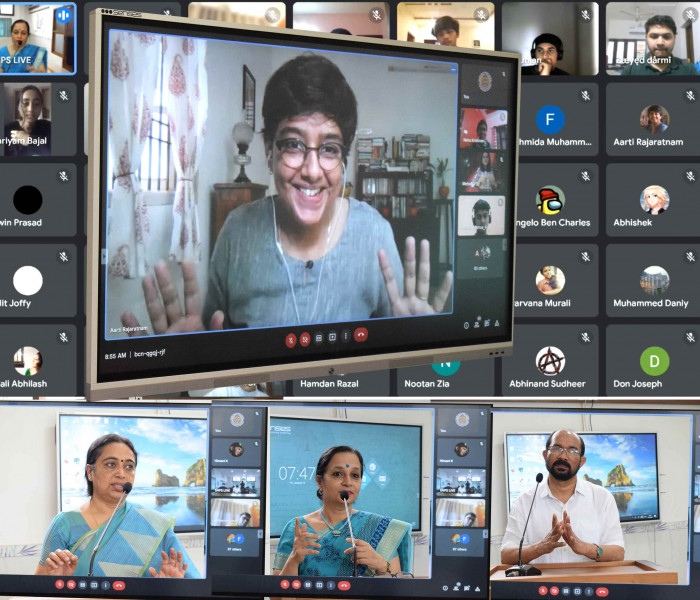Turn on captions on Aarti's large screen toolbar
Image resolution: width=700 pixels, height=600 pixels.
point(319,338)
